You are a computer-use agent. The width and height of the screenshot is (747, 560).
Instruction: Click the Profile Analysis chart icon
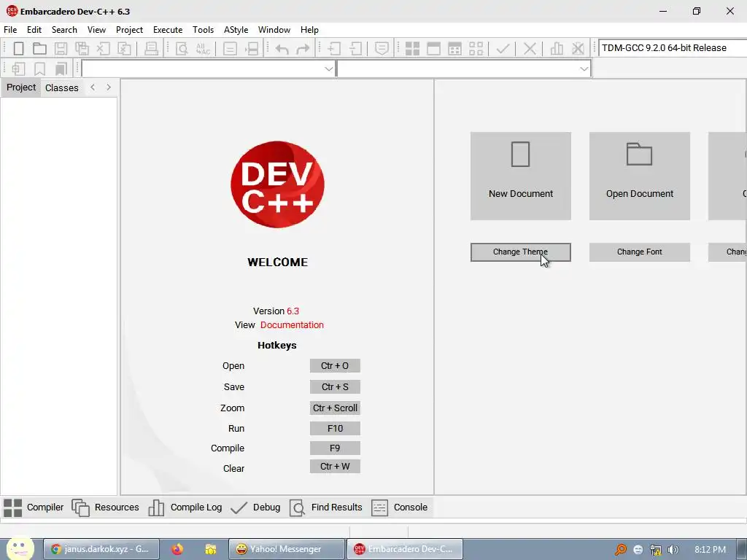tap(557, 49)
